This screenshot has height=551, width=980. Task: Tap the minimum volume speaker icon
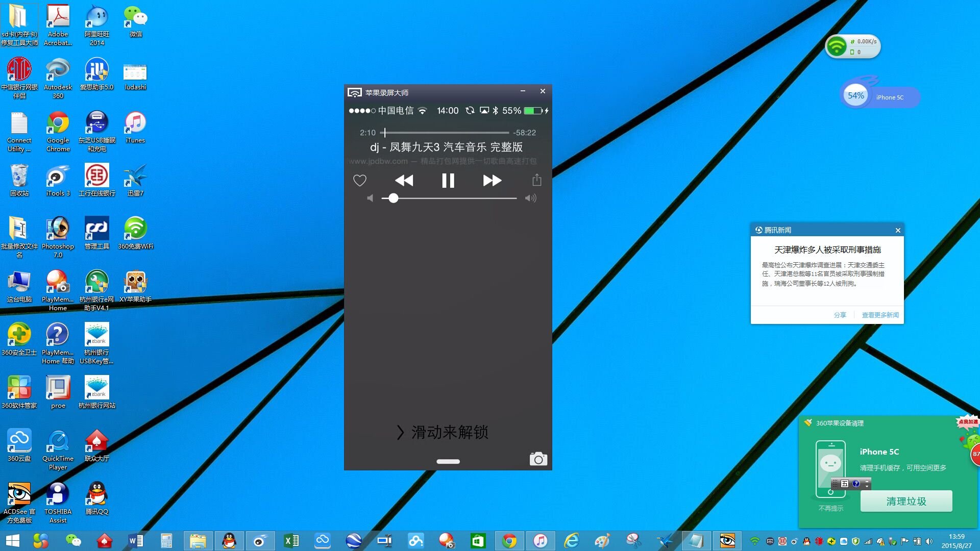click(370, 198)
